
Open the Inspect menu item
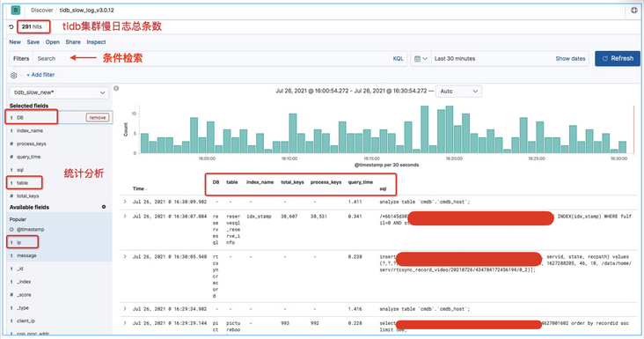pos(96,42)
